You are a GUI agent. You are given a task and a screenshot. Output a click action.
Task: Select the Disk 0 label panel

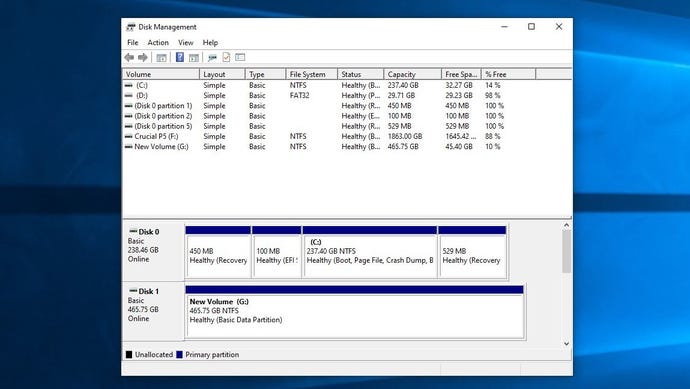(153, 251)
